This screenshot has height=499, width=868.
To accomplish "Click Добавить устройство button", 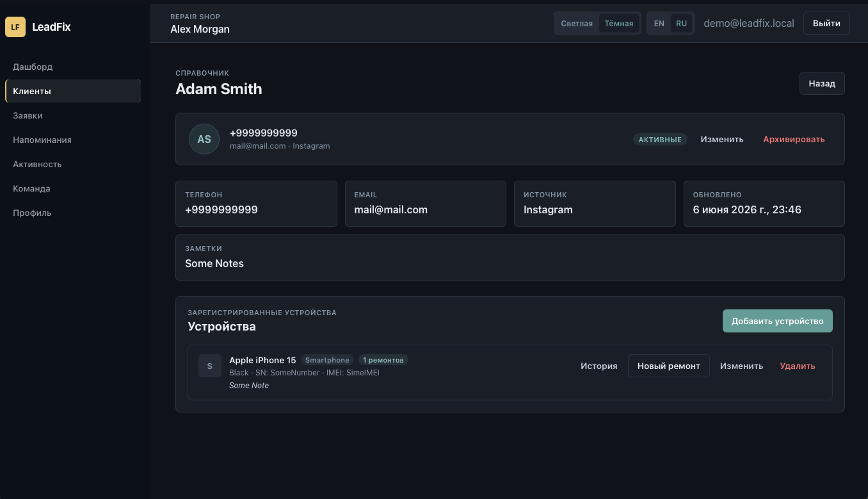I will [778, 321].
